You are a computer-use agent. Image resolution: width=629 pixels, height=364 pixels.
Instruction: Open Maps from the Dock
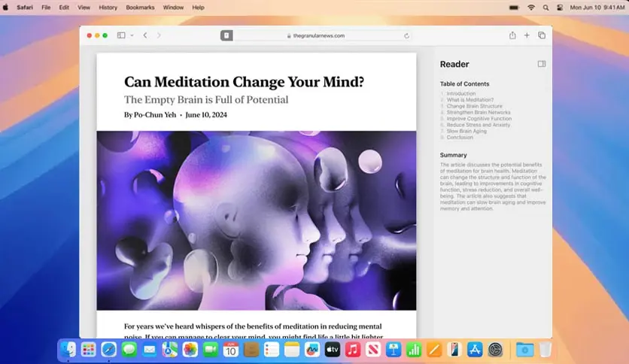(170, 350)
